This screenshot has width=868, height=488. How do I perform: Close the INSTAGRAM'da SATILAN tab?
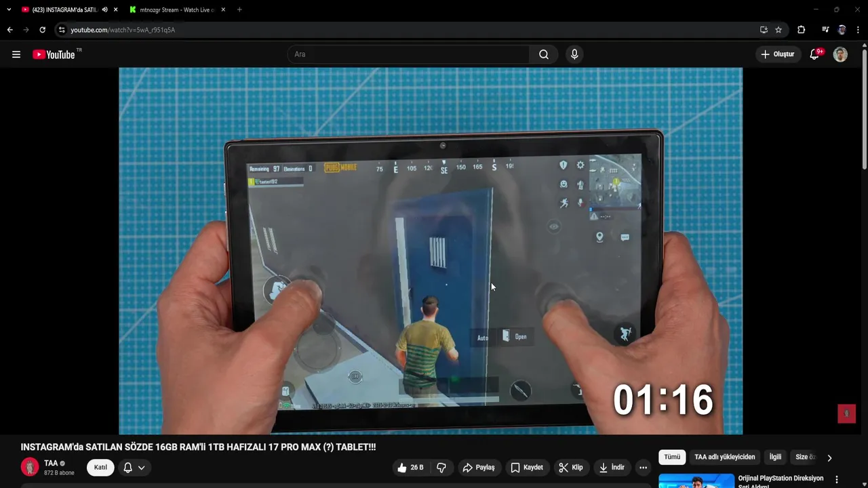click(116, 9)
